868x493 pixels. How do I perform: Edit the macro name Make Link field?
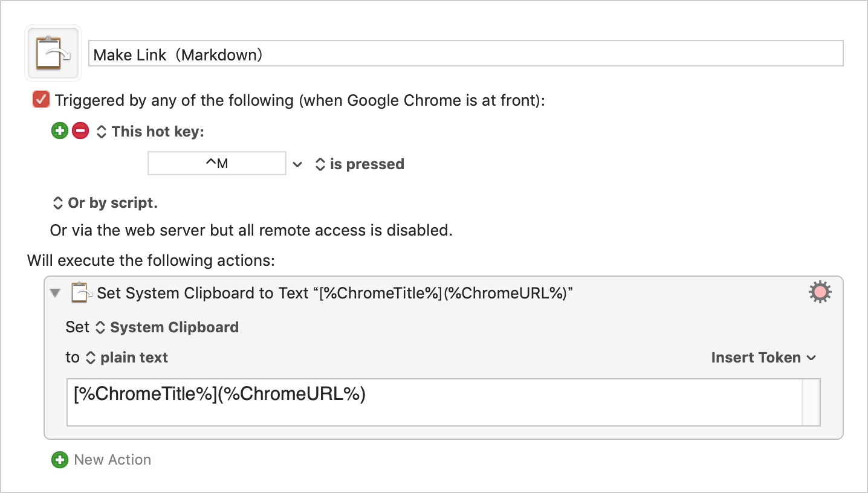pos(466,54)
